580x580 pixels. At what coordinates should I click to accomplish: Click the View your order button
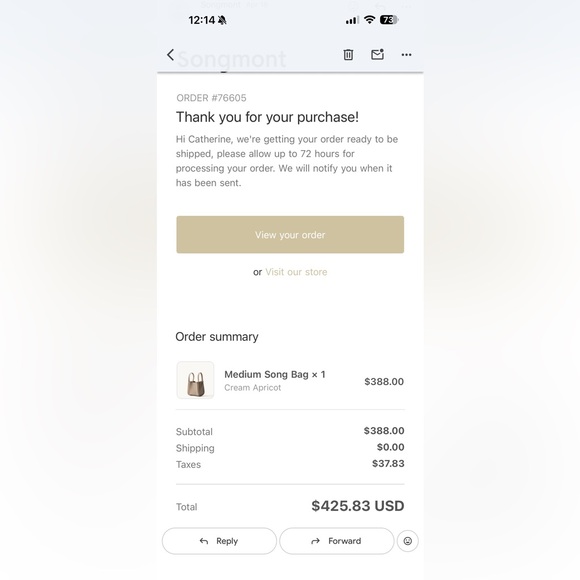click(290, 235)
